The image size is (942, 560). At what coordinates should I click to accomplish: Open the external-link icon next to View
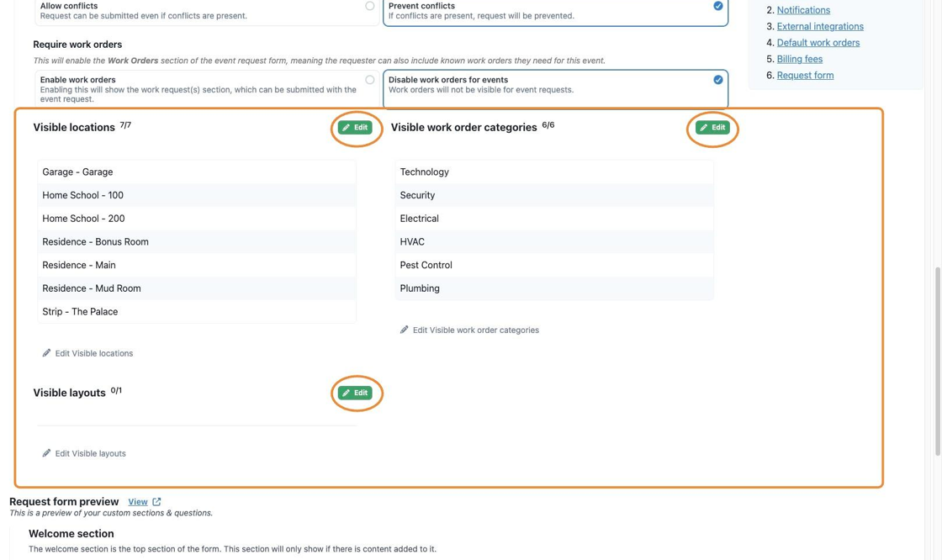pos(156,502)
